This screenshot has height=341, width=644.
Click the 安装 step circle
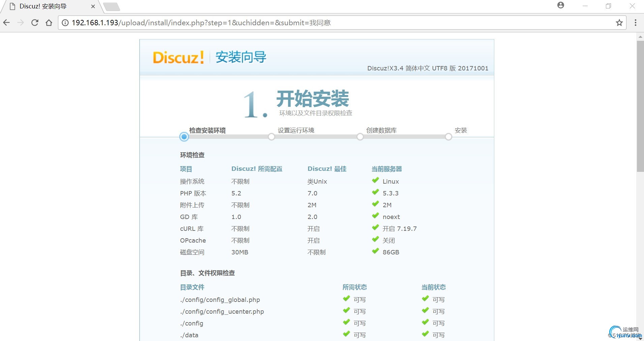tap(448, 137)
